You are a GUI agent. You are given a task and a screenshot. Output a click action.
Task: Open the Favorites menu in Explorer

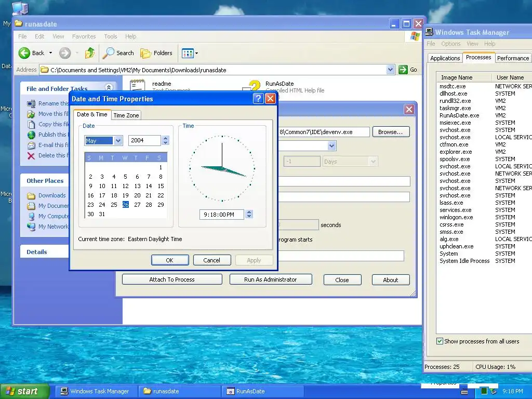(x=84, y=36)
